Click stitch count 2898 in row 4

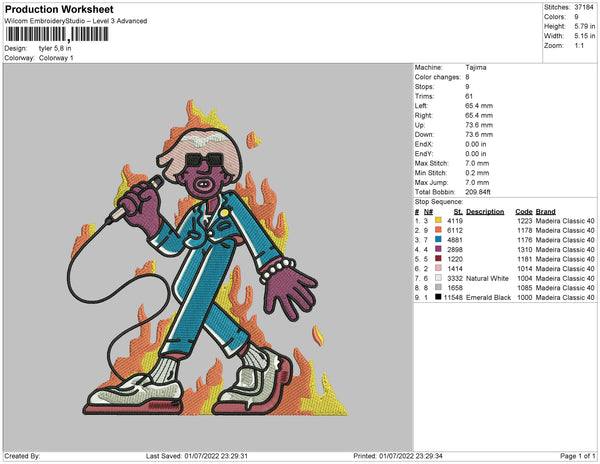(455, 249)
